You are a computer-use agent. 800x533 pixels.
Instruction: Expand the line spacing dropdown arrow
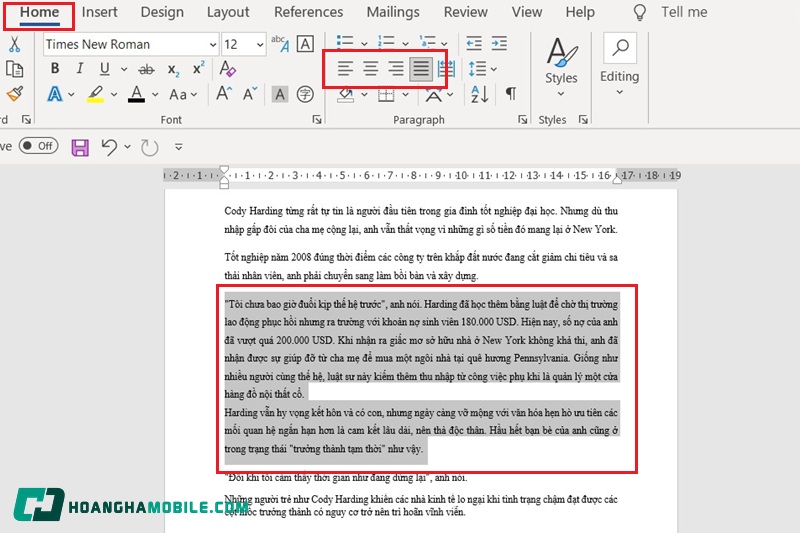tap(493, 69)
